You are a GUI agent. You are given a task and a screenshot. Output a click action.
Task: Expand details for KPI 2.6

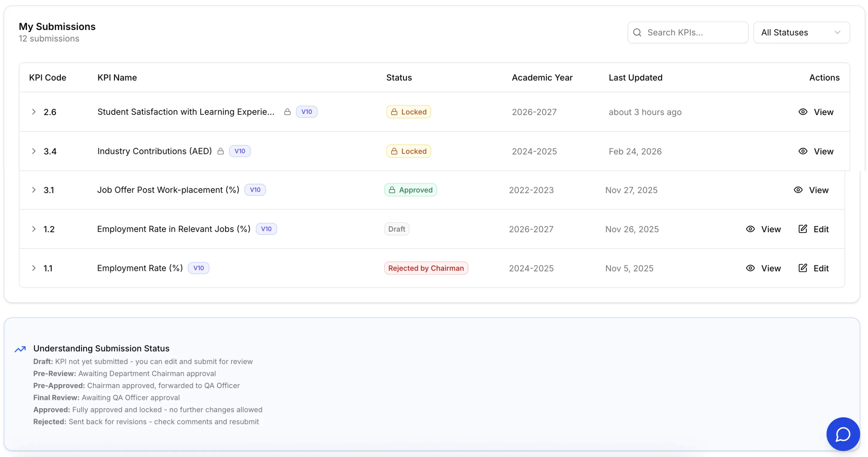(x=34, y=112)
